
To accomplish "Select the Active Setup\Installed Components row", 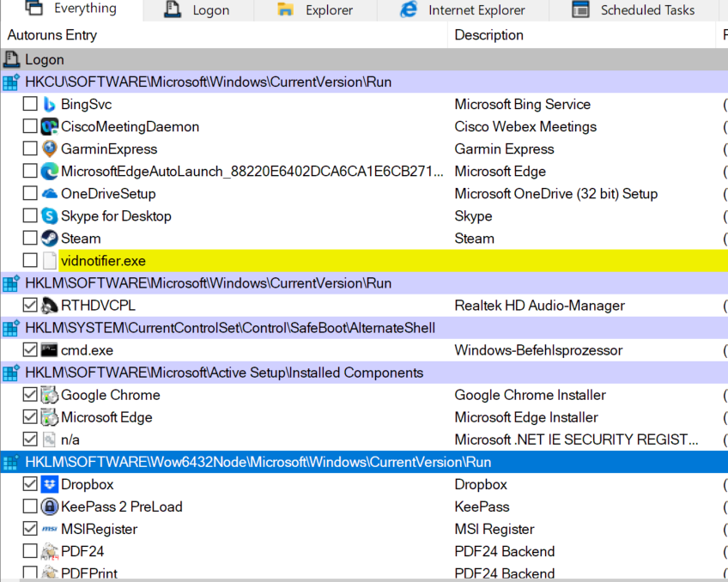I will (x=365, y=373).
